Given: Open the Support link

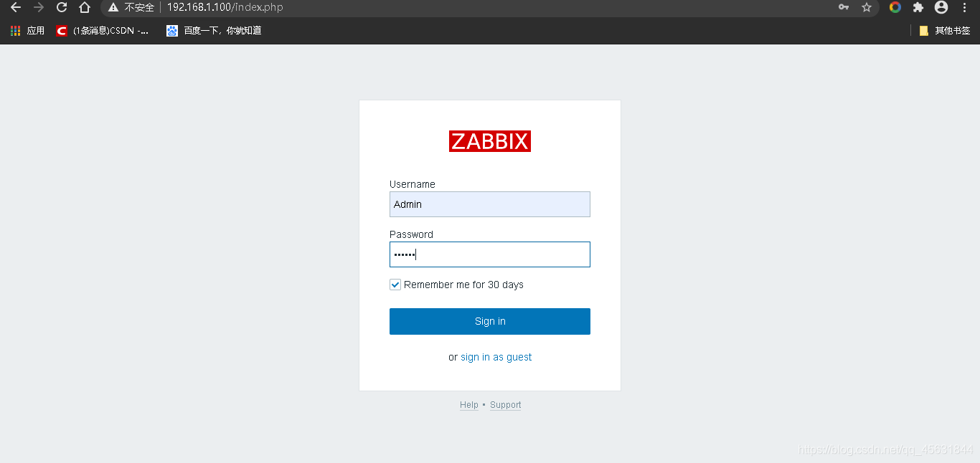Looking at the screenshot, I should click(x=506, y=405).
